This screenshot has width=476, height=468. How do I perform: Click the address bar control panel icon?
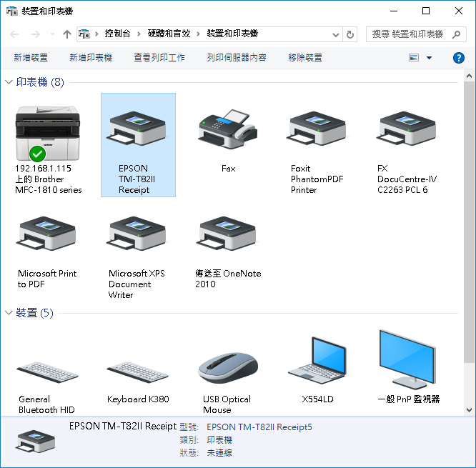84,34
